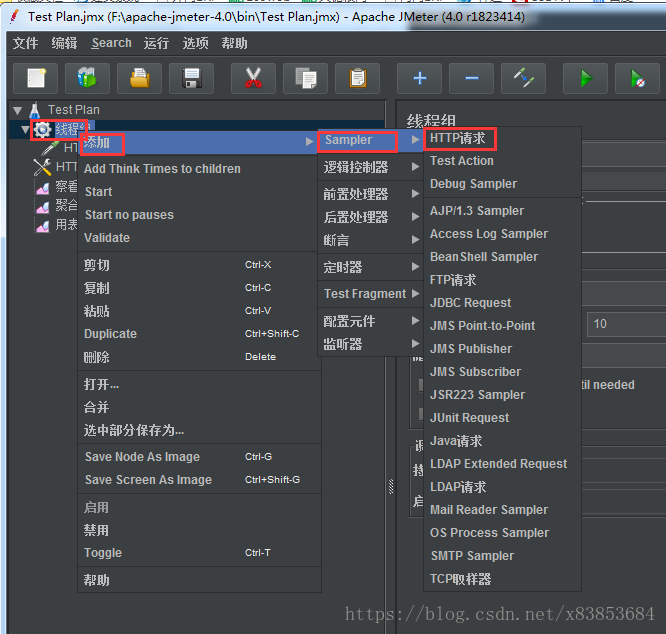
Task: Expand the 前置处理器 submenu
Action: [x=370, y=194]
